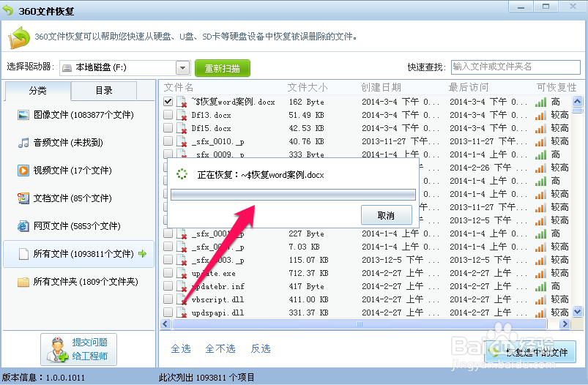The image size is (588, 385).
Task: Minimize the 360文件恢复 window
Action: tap(521, 7)
